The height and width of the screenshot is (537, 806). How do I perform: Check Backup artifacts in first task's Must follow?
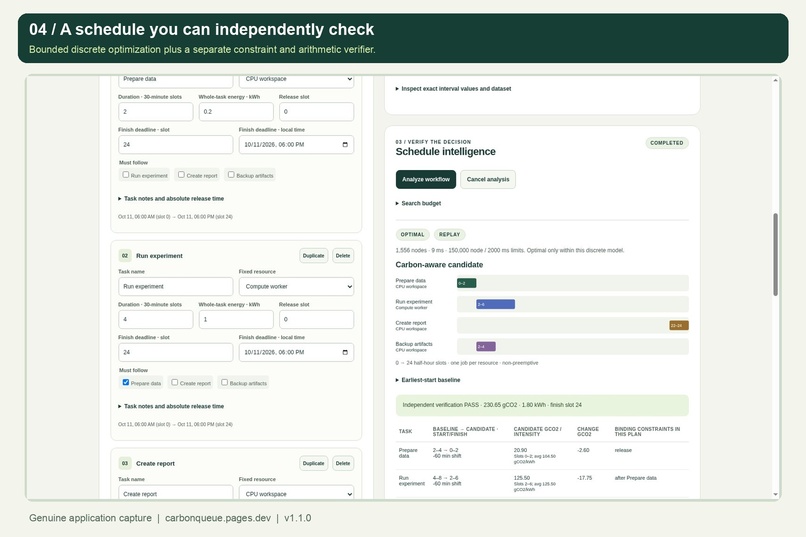pyautogui.click(x=231, y=175)
